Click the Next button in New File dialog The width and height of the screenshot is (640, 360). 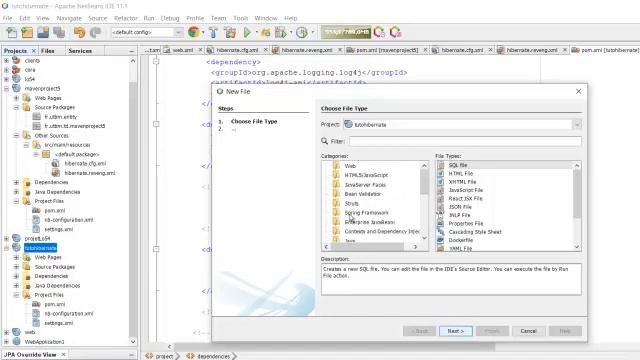coord(456,331)
